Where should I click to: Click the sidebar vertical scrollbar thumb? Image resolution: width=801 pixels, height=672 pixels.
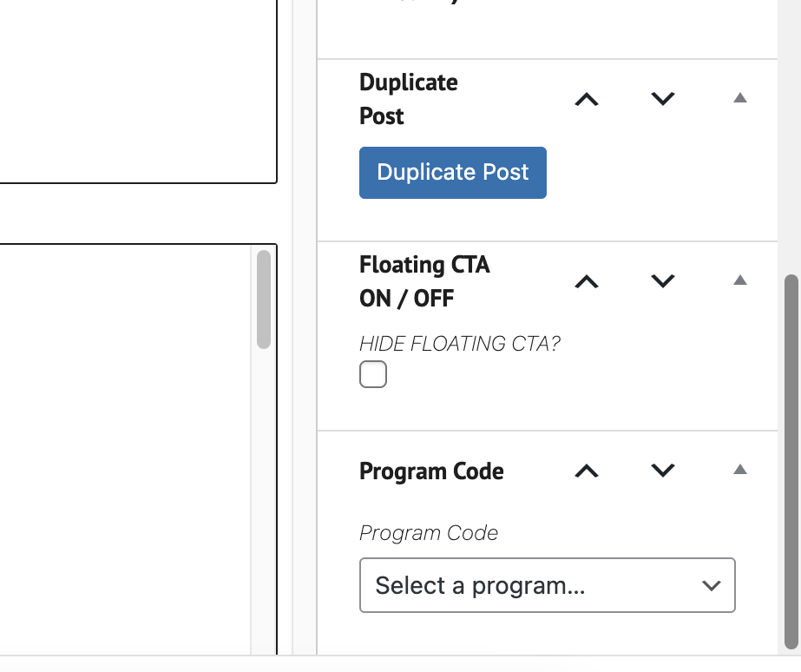pos(791,460)
